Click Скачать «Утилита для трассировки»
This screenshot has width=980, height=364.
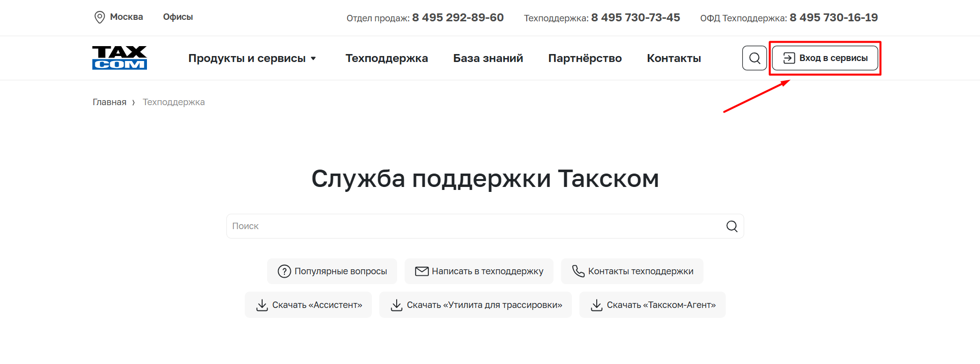click(x=476, y=305)
